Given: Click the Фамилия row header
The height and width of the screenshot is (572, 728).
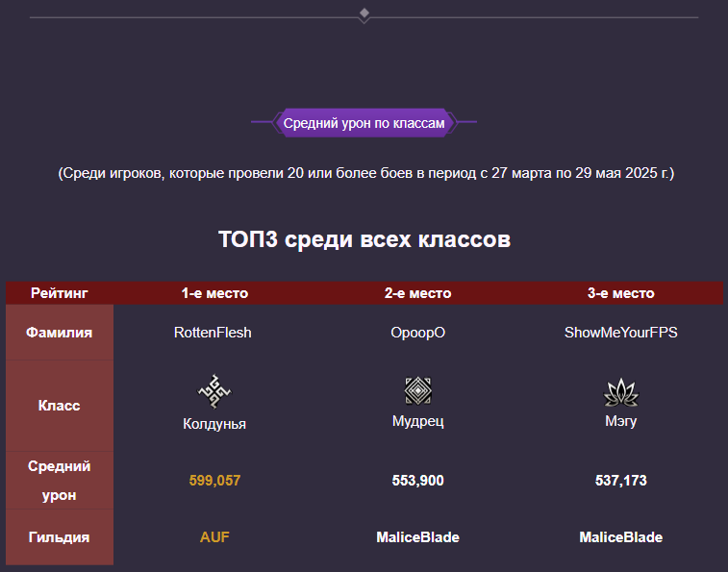Looking at the screenshot, I should pyautogui.click(x=60, y=333).
